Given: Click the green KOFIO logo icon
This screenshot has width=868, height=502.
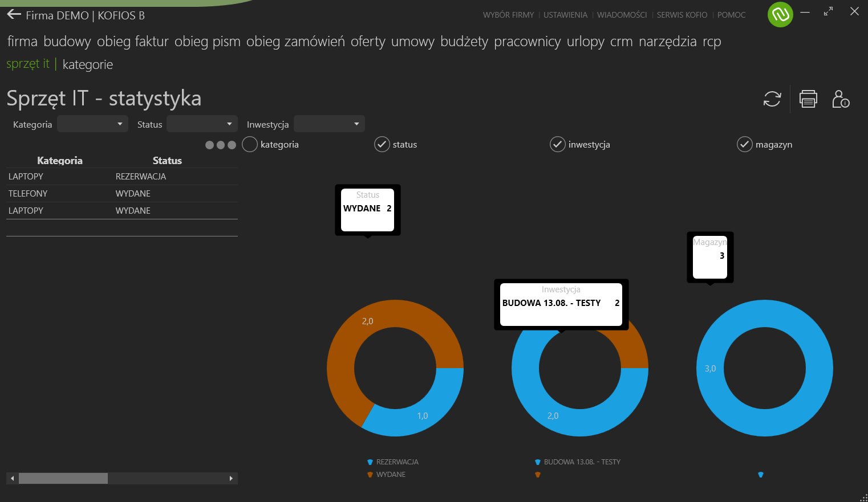Looking at the screenshot, I should coord(780,14).
